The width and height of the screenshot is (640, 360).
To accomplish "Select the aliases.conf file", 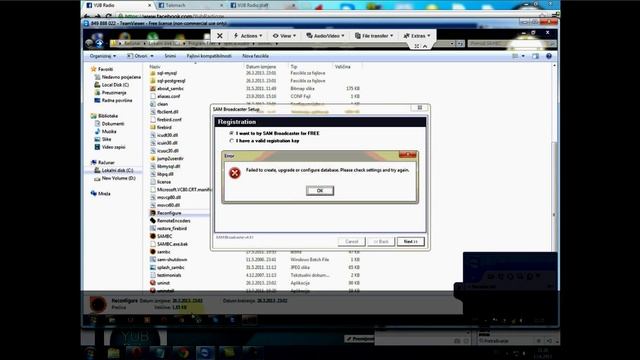I will coord(165,96).
